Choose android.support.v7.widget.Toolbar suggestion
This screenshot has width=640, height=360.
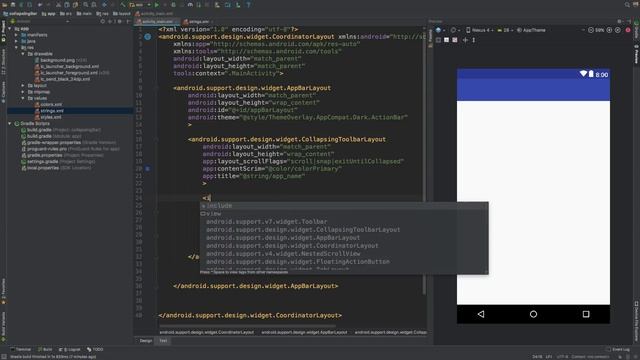click(344, 222)
